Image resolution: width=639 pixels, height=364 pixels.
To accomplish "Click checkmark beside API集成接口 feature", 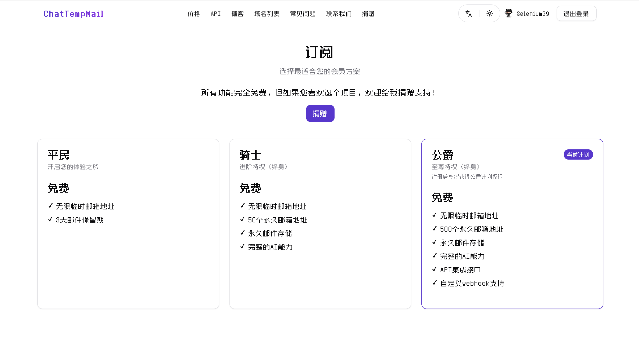I will [435, 269].
